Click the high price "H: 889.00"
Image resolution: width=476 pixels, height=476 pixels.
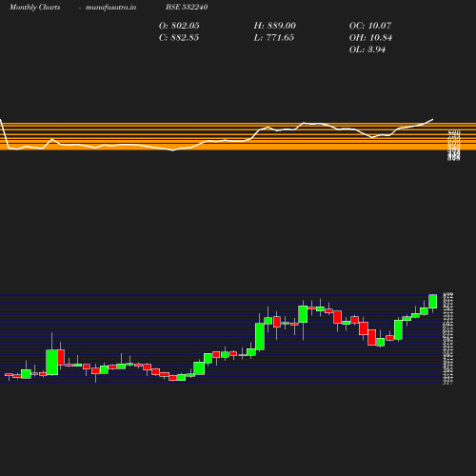click(x=274, y=26)
